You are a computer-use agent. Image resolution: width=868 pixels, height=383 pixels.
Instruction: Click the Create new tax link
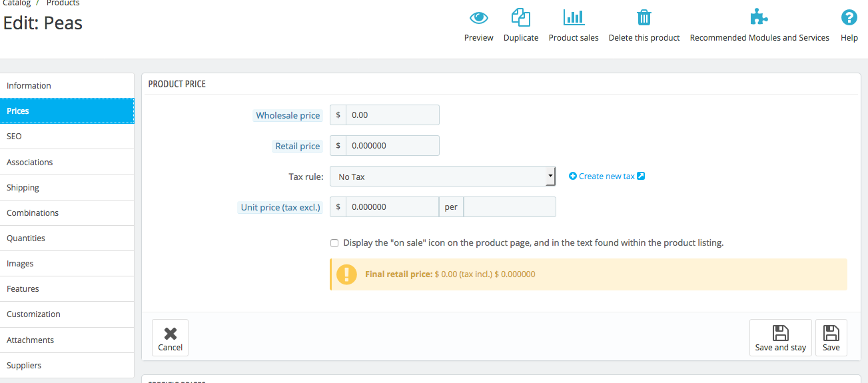(x=606, y=177)
